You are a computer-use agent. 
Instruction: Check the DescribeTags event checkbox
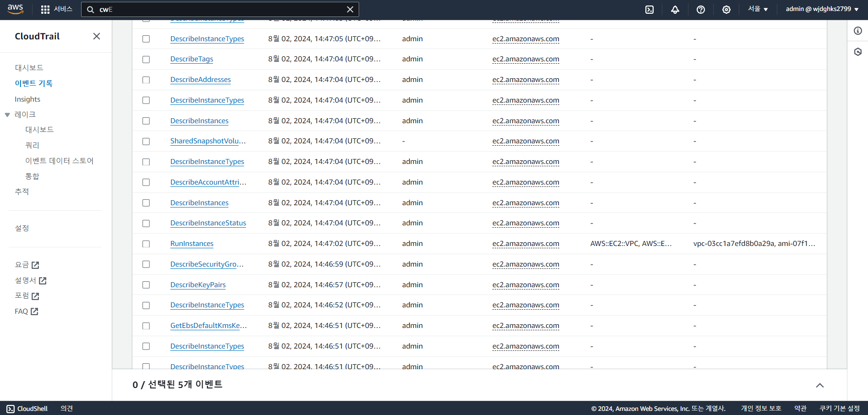(146, 60)
